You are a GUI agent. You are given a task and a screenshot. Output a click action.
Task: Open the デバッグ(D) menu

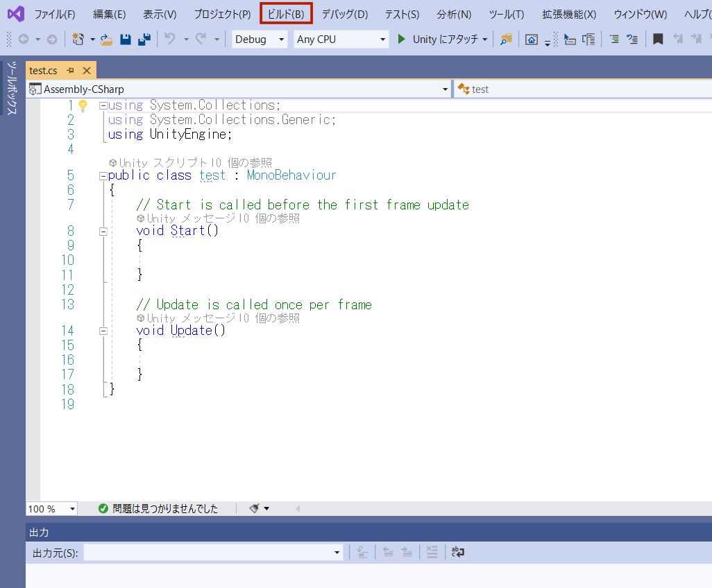[344, 14]
